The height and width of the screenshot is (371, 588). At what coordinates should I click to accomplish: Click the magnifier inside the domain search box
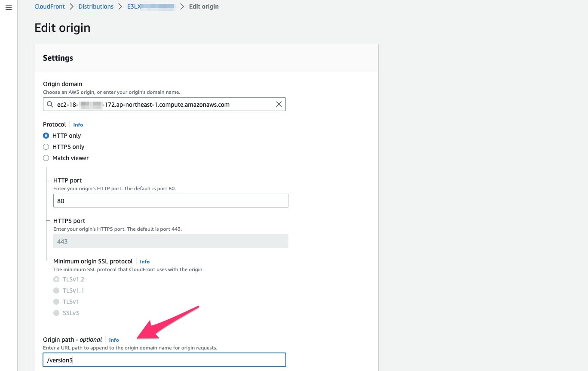point(49,104)
